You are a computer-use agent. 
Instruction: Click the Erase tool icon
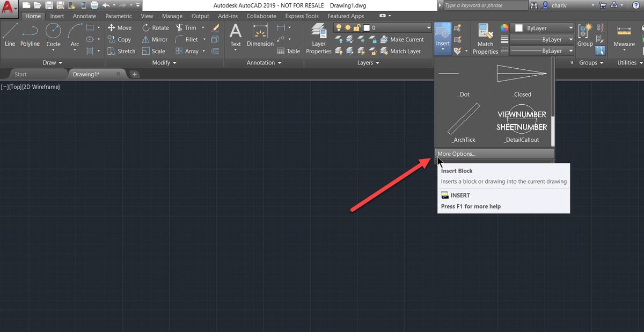[215, 27]
